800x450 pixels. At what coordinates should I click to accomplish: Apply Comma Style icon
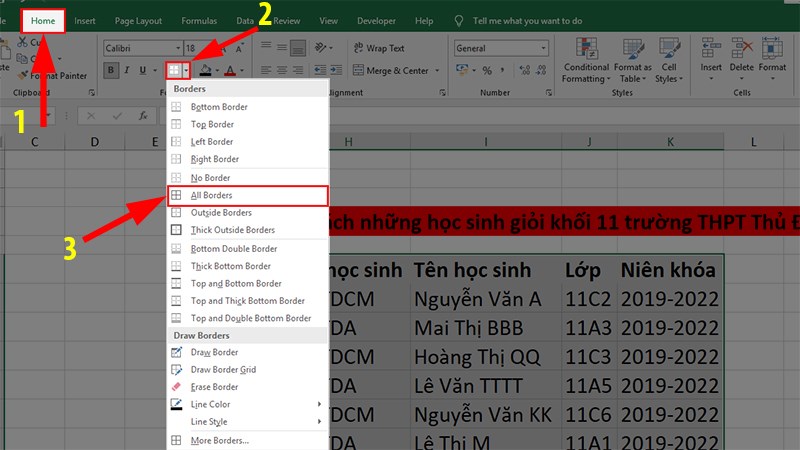[503, 70]
